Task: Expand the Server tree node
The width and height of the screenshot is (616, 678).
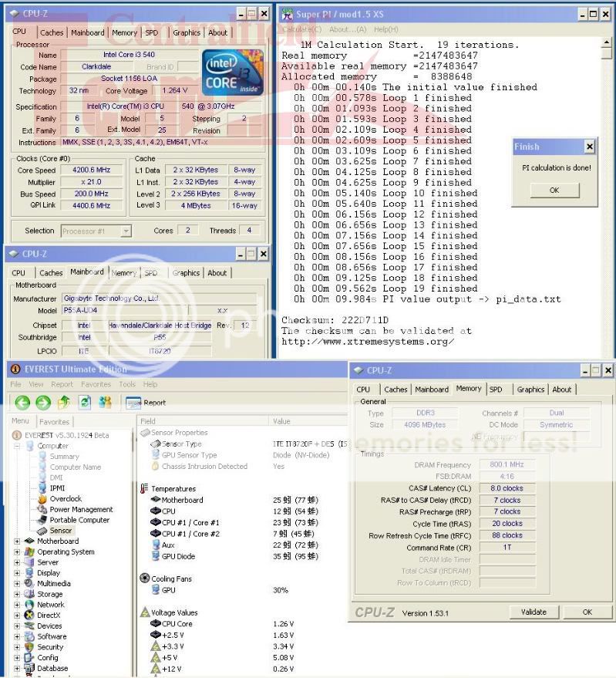Action: (17, 562)
